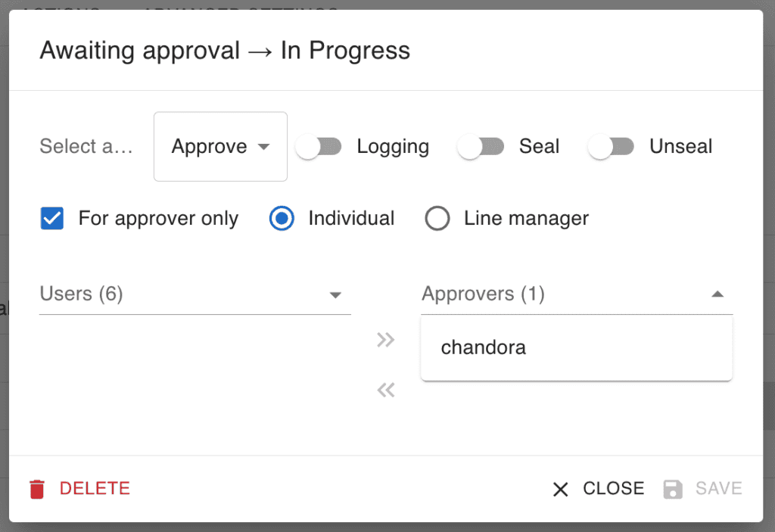Click the red trash can icon
Viewport: 775px width, 532px height.
37,489
